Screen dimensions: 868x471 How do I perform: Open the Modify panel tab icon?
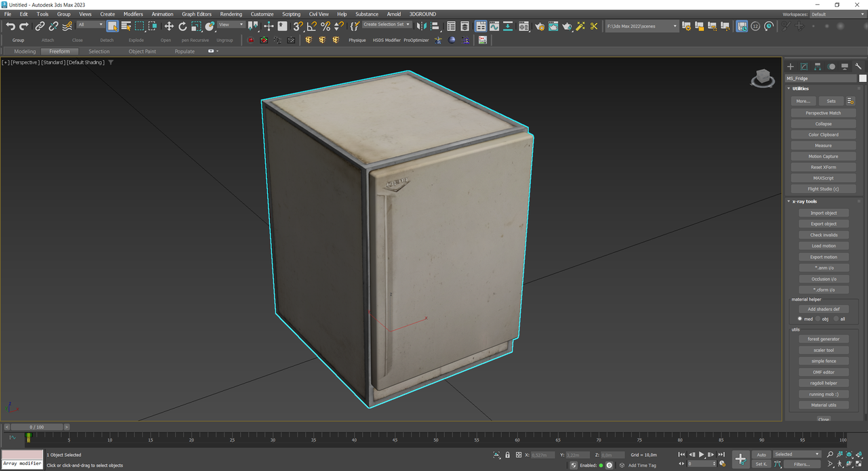(804, 66)
